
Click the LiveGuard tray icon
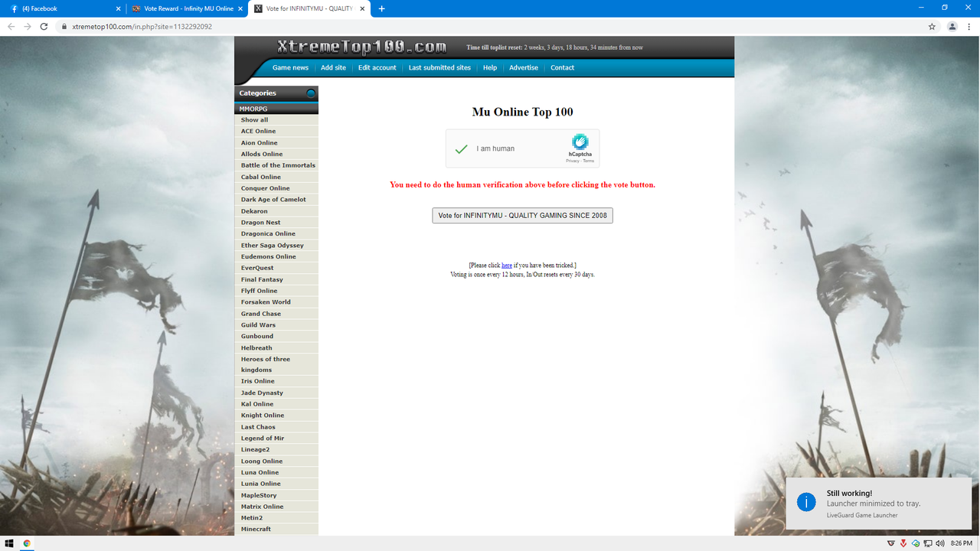point(890,543)
